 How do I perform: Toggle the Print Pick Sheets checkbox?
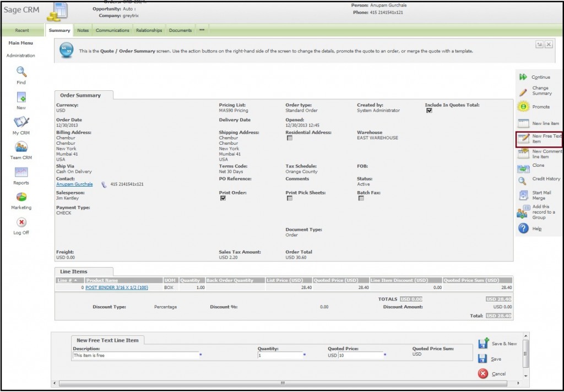click(290, 198)
